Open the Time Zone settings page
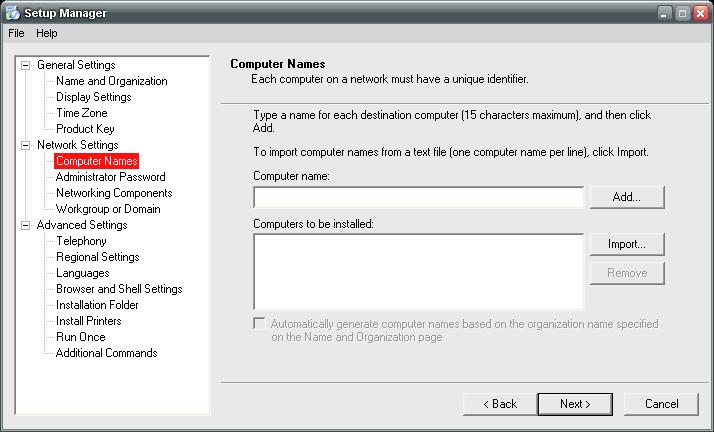The height and width of the screenshot is (432, 714). coord(82,113)
